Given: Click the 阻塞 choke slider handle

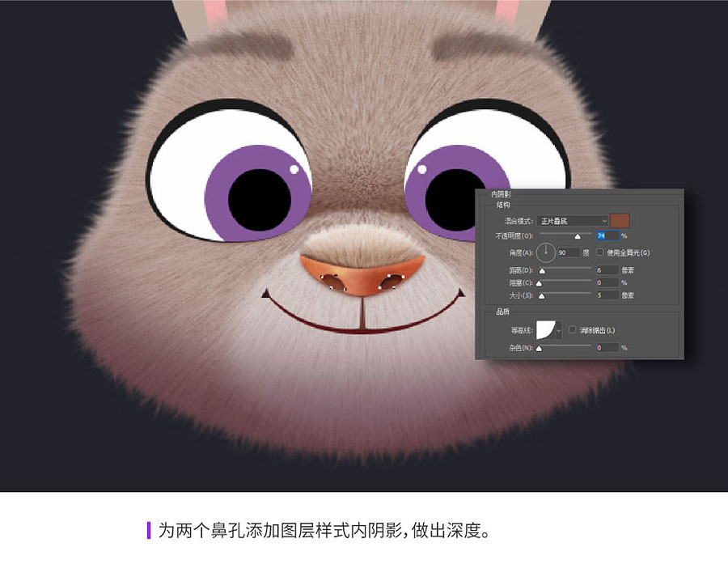Looking at the screenshot, I should (x=539, y=283).
